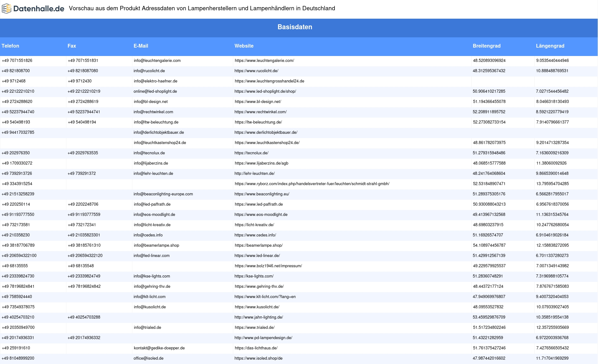Select longitude value 12.357255935669
Image resolution: width=598 pixels, height=364 pixels.
point(553,328)
